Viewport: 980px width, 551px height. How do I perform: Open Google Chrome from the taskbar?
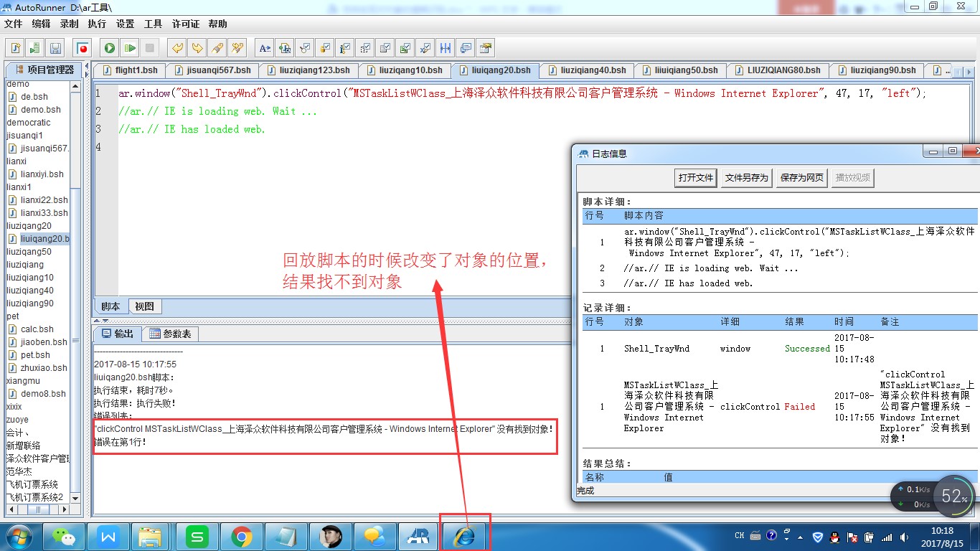click(x=241, y=536)
